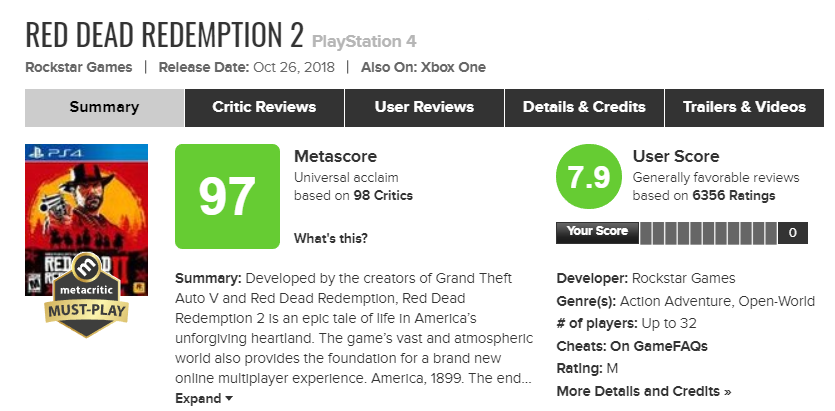Viewport: 835px width, 411px height.
Task: Expand the game summary text
Action: pos(204,398)
